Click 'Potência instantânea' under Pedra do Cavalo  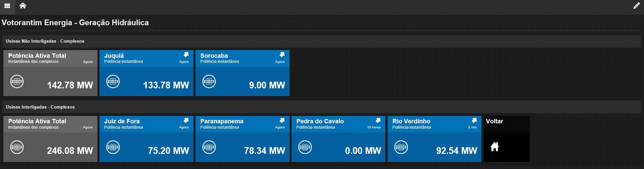coord(316,127)
